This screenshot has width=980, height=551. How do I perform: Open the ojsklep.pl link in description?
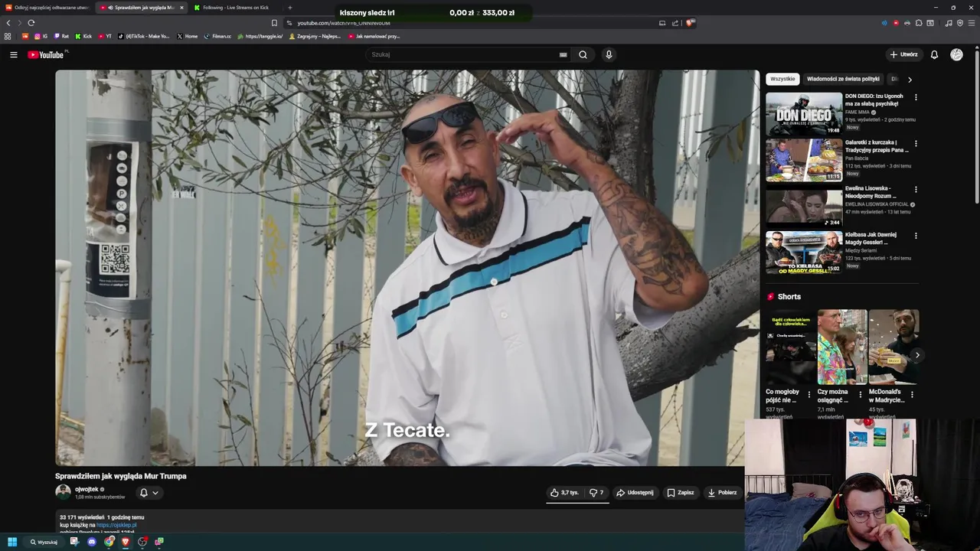point(116,525)
